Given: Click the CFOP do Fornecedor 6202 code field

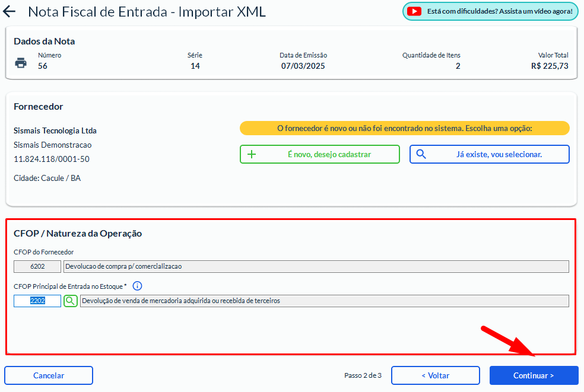Looking at the screenshot, I should pos(37,266).
